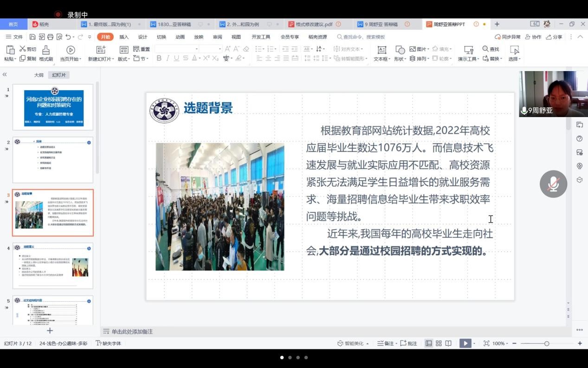The image size is (588, 368).
Task: Open the Find (查找) tool
Action: [x=491, y=49]
